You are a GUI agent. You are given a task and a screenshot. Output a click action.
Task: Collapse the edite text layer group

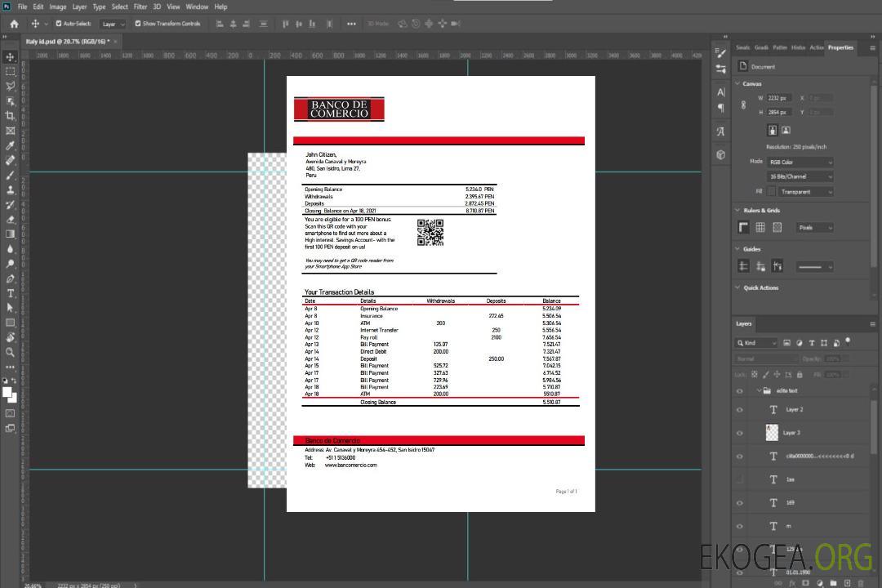tap(757, 391)
